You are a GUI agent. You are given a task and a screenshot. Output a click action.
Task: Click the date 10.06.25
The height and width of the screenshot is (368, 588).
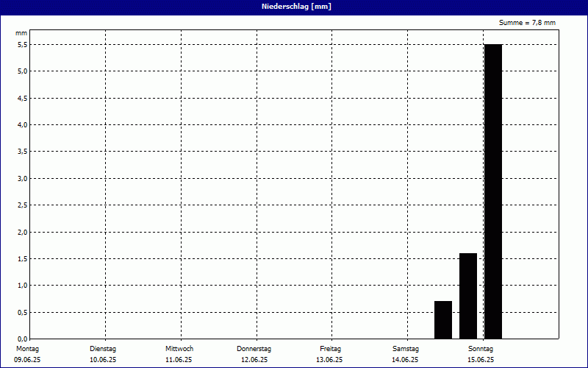tap(103, 360)
